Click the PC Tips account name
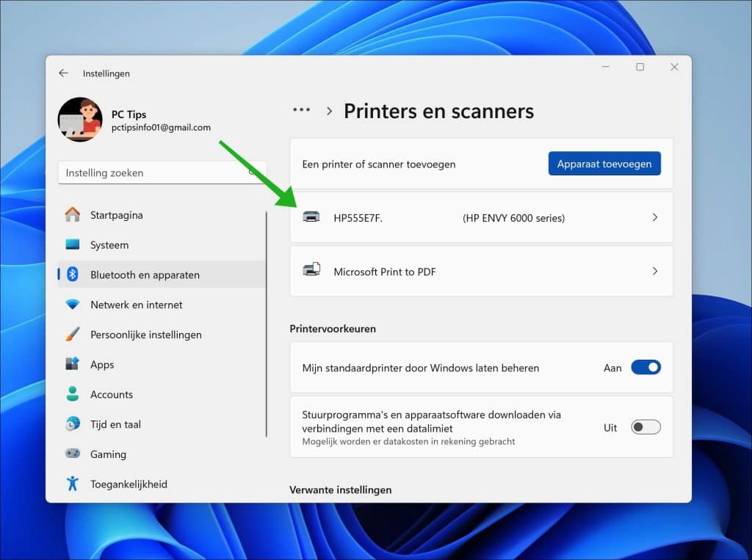Screen dimensions: 752x560 pos(129,114)
